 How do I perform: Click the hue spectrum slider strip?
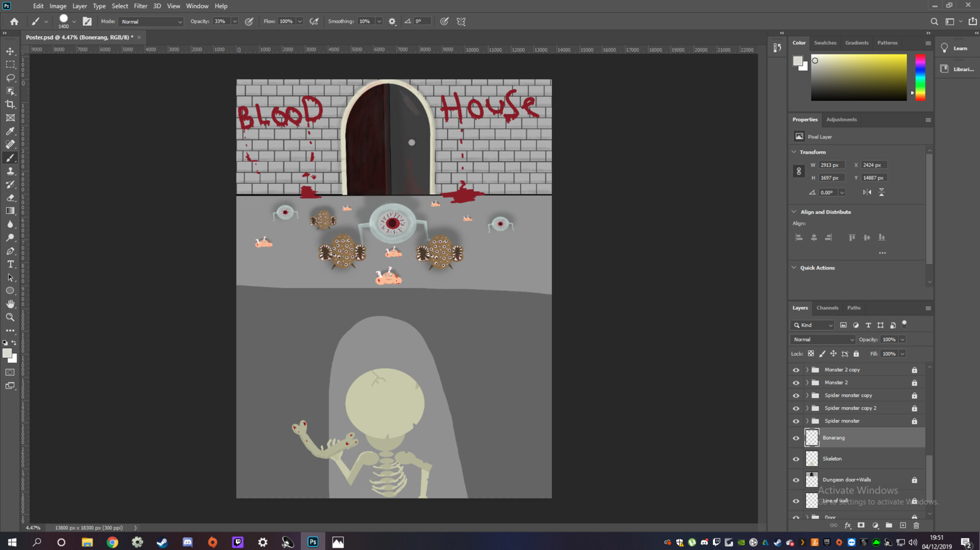pyautogui.click(x=920, y=77)
